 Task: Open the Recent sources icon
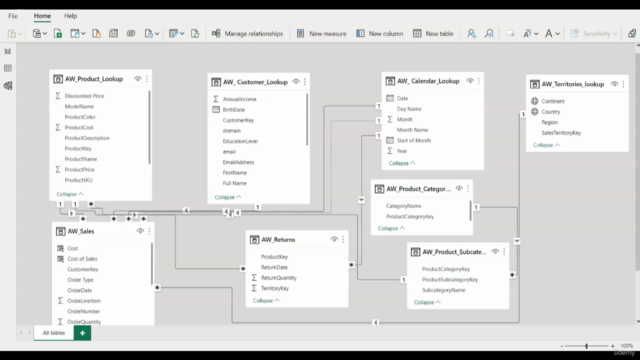[151, 33]
